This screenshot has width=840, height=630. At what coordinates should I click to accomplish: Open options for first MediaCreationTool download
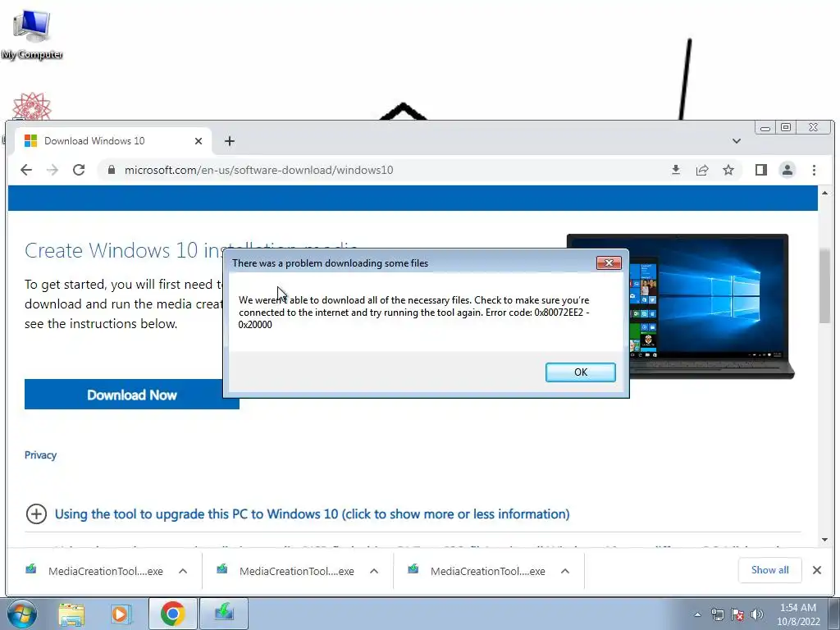pyautogui.click(x=183, y=571)
